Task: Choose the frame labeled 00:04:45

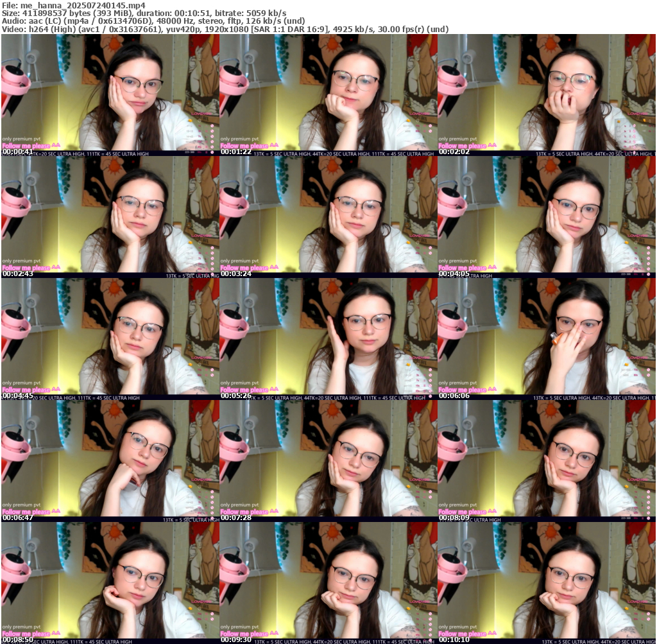Action: [x=110, y=339]
